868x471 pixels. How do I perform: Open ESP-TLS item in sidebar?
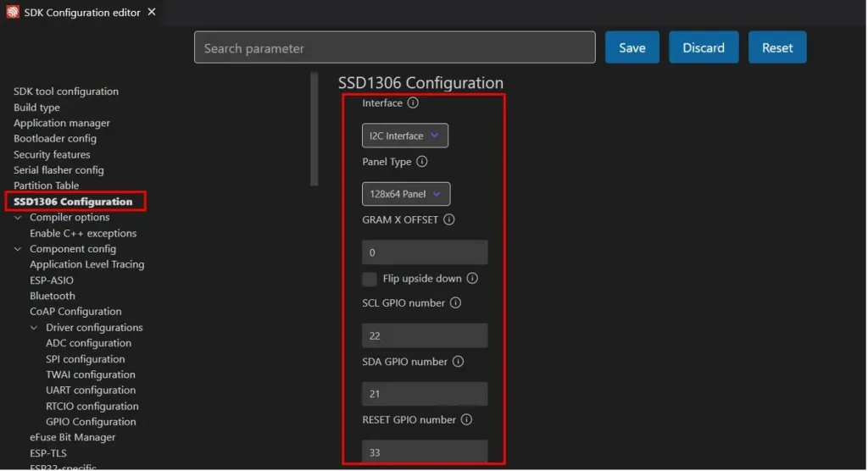pyautogui.click(x=48, y=453)
